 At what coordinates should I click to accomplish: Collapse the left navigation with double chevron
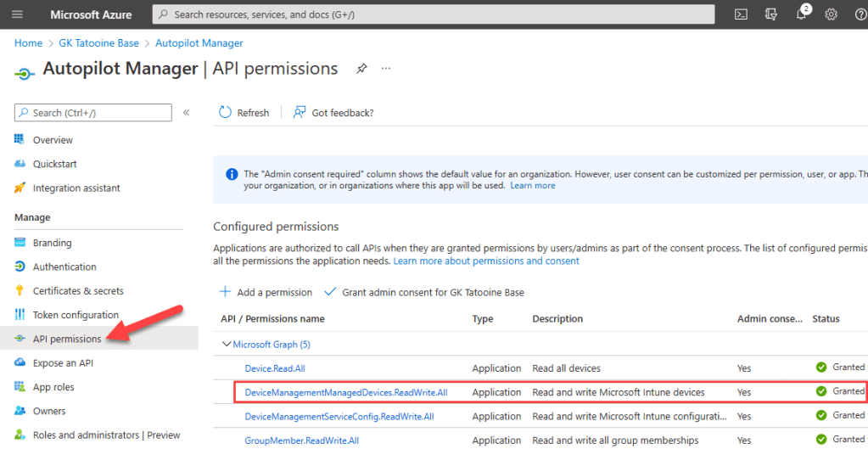(186, 112)
